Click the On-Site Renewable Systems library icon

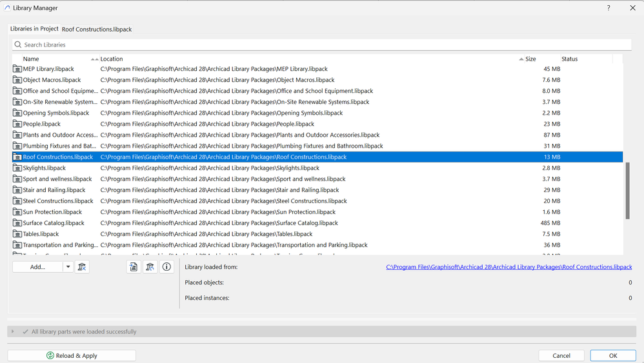pyautogui.click(x=17, y=102)
